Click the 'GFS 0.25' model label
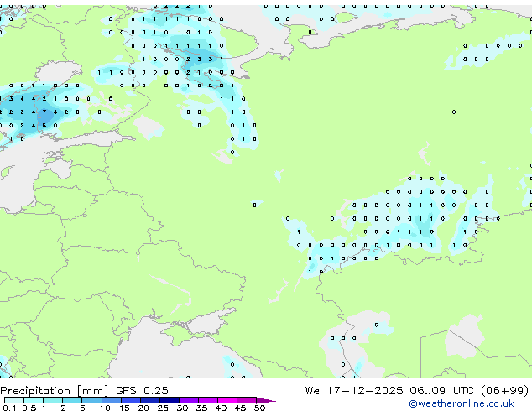 (142, 391)
